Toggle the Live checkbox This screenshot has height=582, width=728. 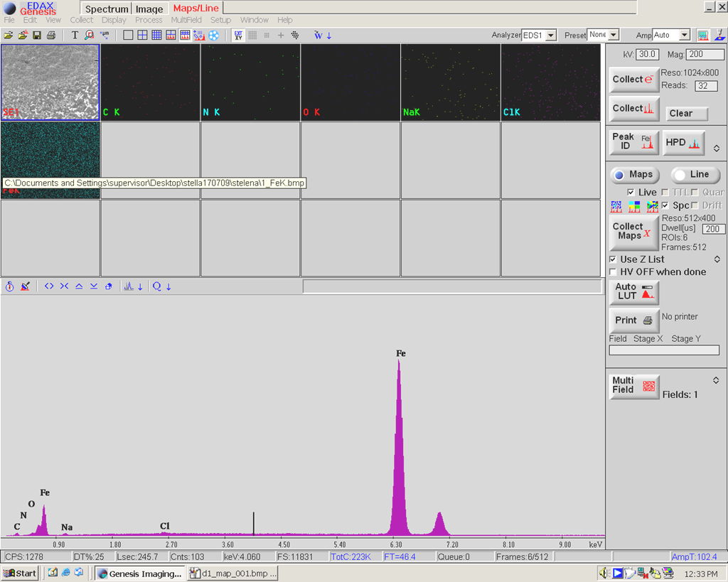pyautogui.click(x=631, y=192)
